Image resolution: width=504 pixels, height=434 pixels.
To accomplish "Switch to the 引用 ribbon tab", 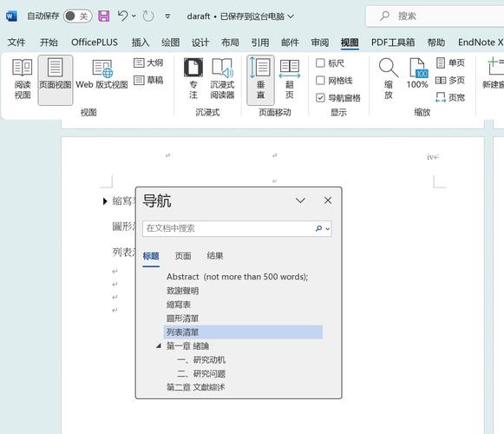I will pyautogui.click(x=260, y=43).
